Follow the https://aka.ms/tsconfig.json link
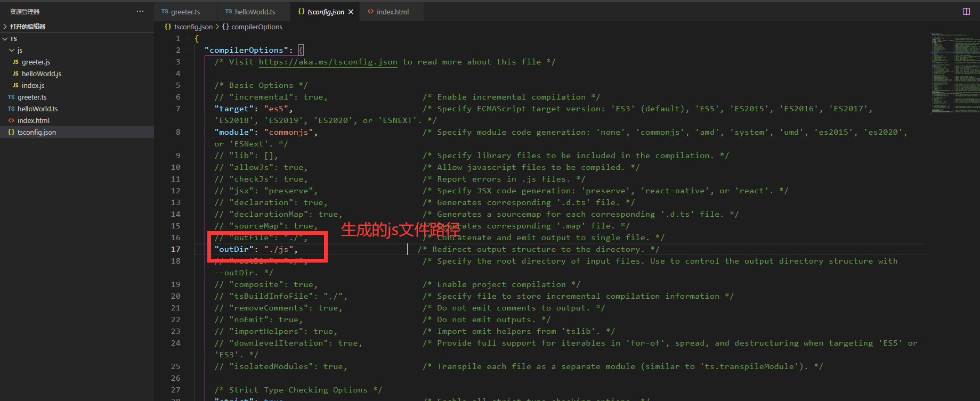Image resolution: width=980 pixels, height=401 pixels. (x=328, y=62)
